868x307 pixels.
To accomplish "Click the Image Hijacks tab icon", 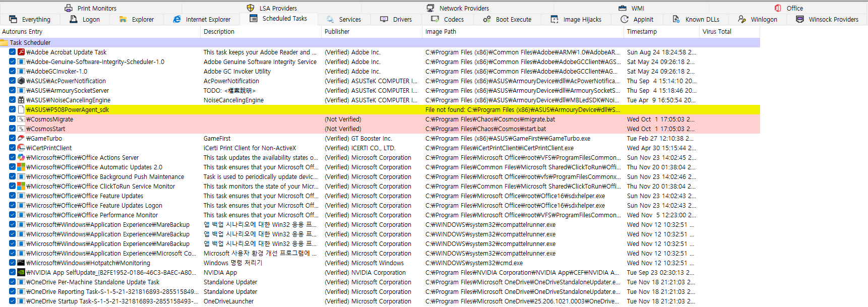I will [x=554, y=19].
